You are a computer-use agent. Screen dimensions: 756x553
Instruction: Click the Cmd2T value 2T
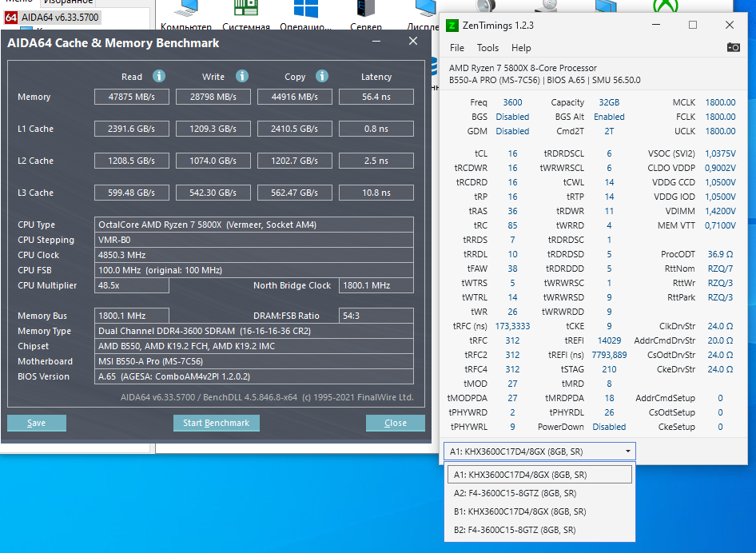(609, 131)
